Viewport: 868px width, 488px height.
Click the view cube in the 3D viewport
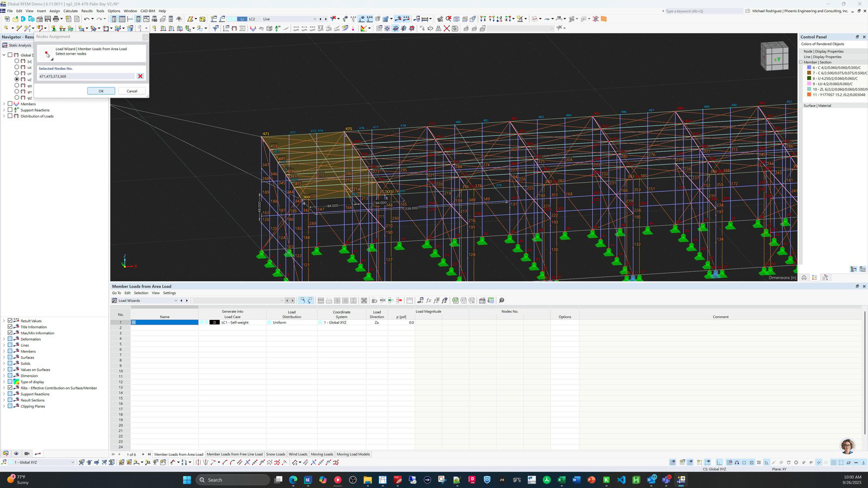point(775,56)
